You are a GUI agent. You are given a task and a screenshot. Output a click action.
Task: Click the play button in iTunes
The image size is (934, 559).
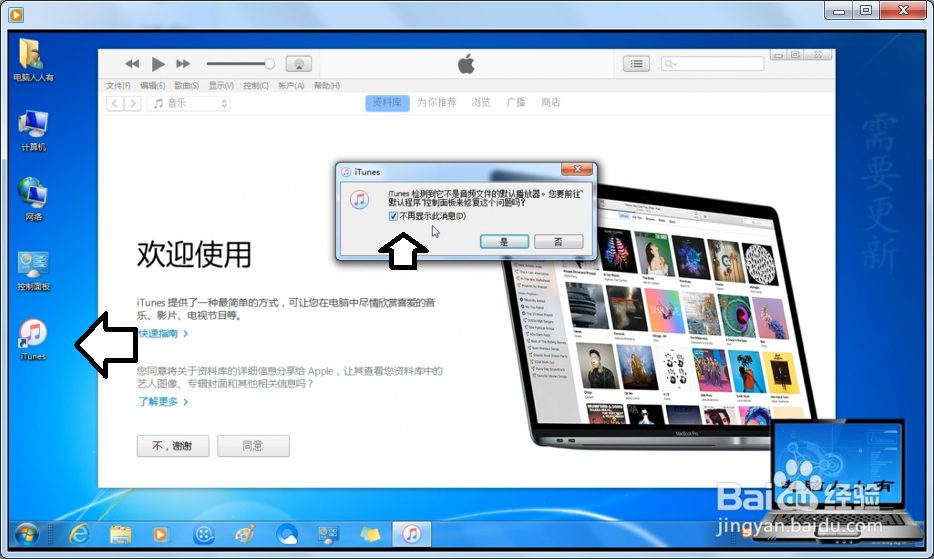pos(158,64)
